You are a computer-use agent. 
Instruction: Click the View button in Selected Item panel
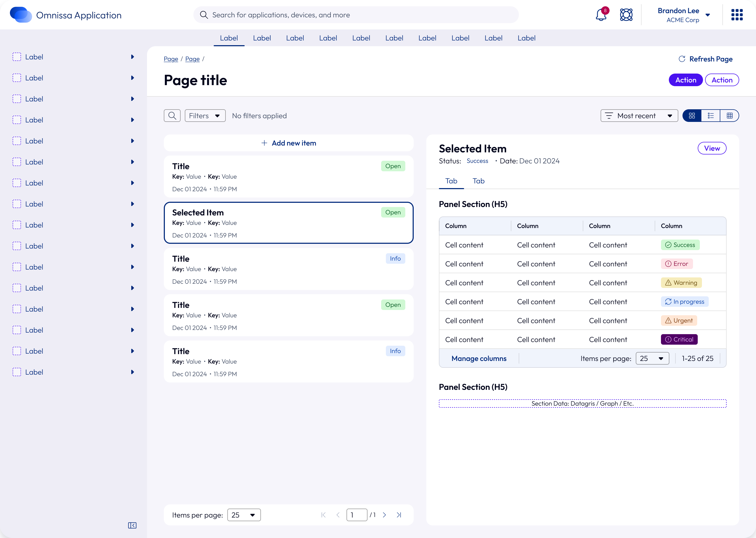pos(712,148)
